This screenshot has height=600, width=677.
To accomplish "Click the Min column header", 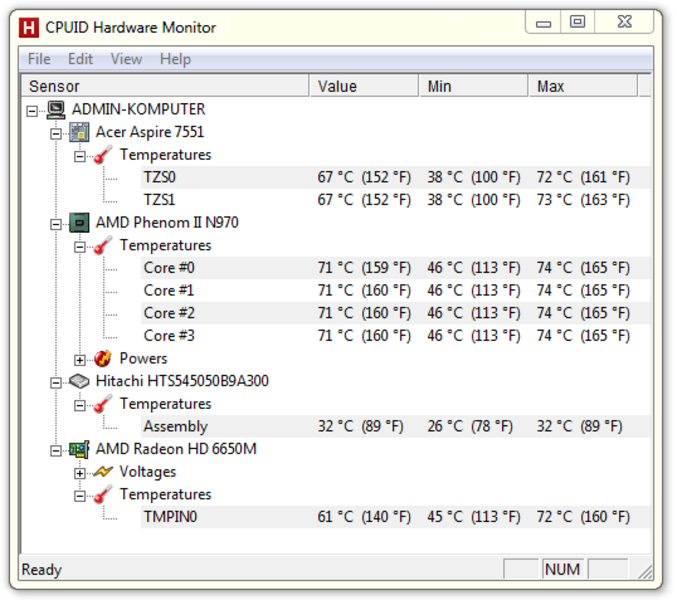I will pyautogui.click(x=474, y=86).
